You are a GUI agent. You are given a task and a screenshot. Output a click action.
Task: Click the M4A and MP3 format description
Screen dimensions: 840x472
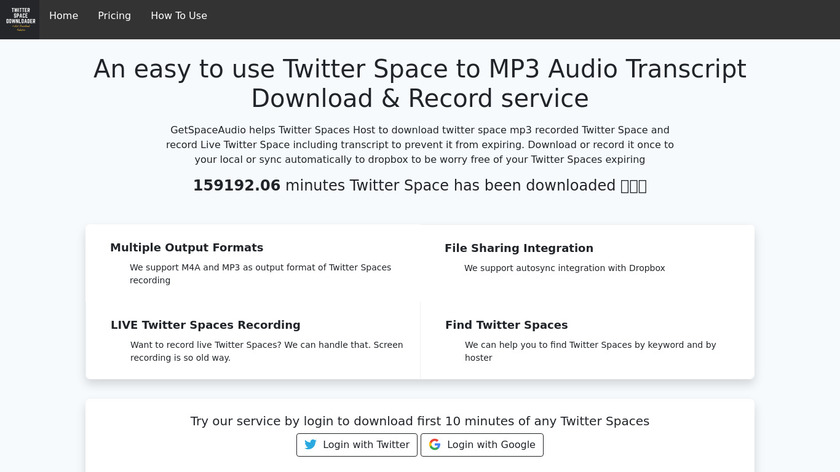click(x=260, y=274)
